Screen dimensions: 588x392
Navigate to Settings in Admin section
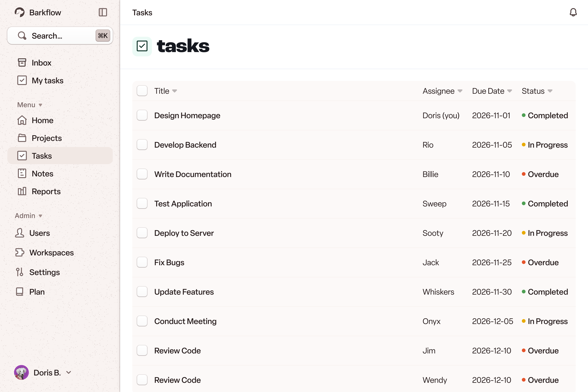[x=45, y=272]
